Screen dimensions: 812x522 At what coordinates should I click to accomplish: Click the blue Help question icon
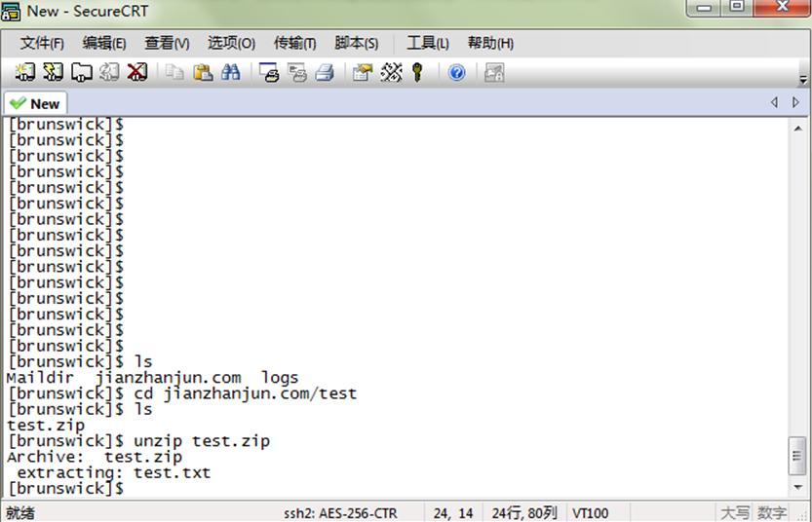coord(457,72)
